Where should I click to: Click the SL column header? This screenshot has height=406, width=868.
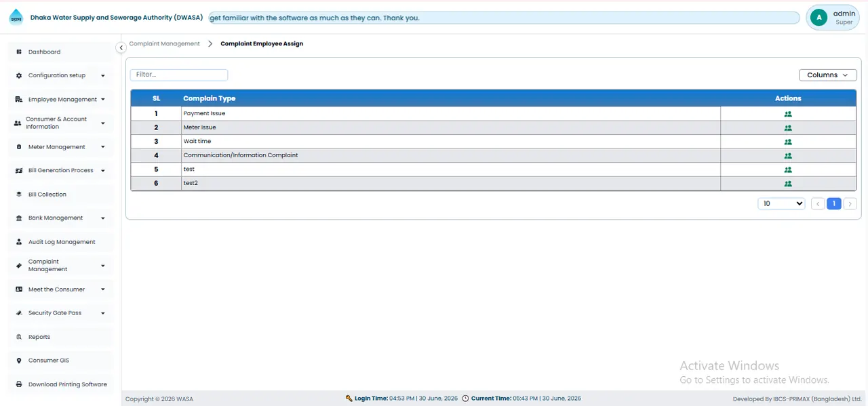pos(156,98)
